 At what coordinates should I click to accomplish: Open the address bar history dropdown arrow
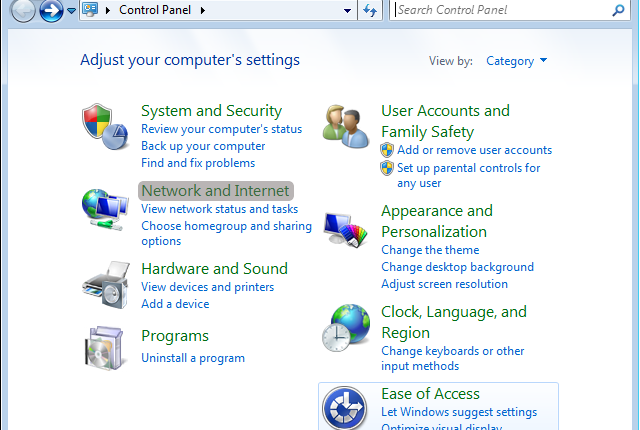pyautogui.click(x=346, y=11)
